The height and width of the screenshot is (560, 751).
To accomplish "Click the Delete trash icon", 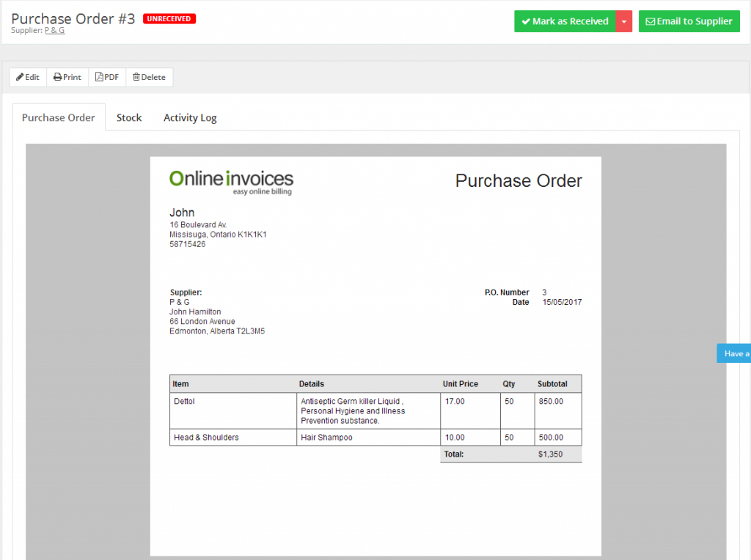I will 136,77.
